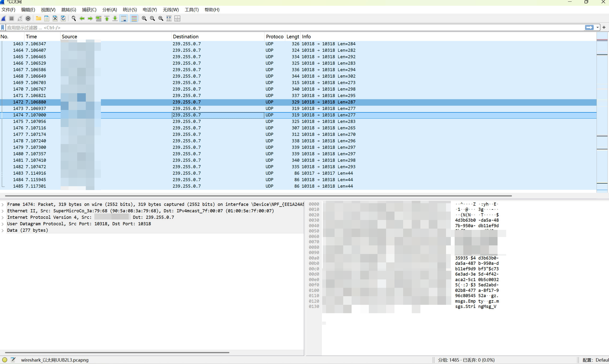Screen dimensions: 609x364
Task: Open the 分析(A) menu
Action: click(x=110, y=10)
